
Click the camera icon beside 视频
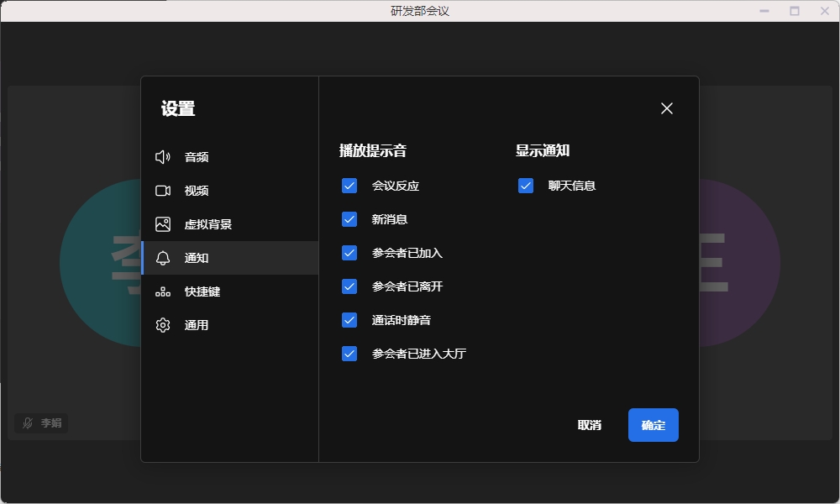(x=163, y=191)
